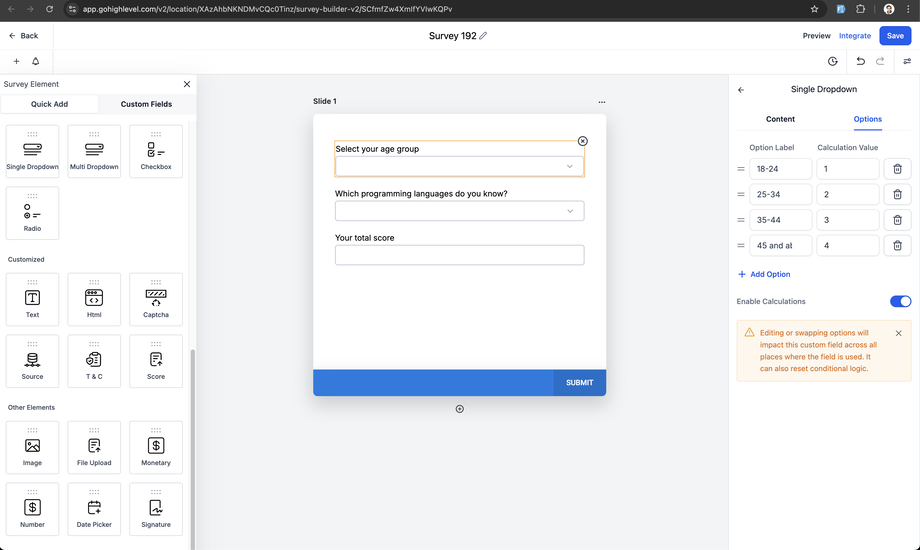Add a Radio element
Screen dimensions: 920x550
click(x=32, y=213)
